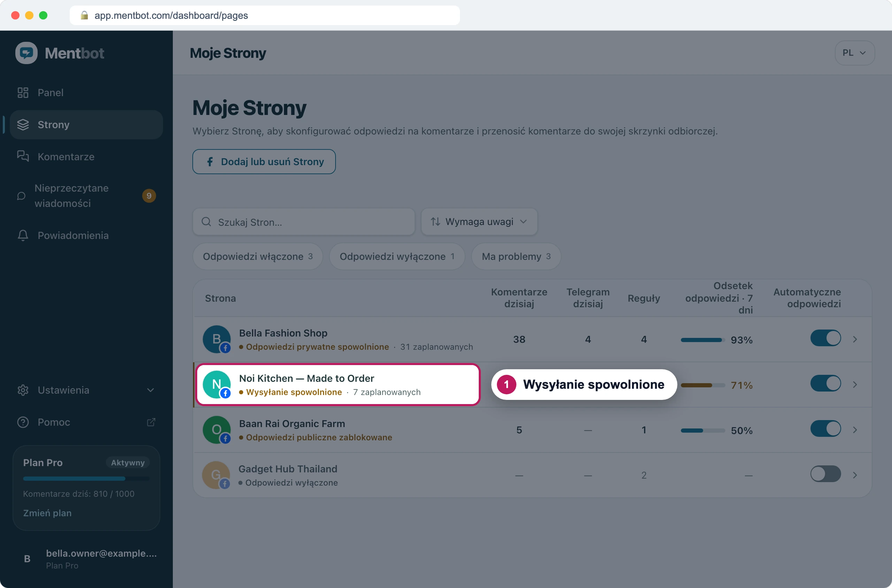Open Powiadomienia bell icon
The width and height of the screenshot is (892, 588).
click(x=23, y=235)
